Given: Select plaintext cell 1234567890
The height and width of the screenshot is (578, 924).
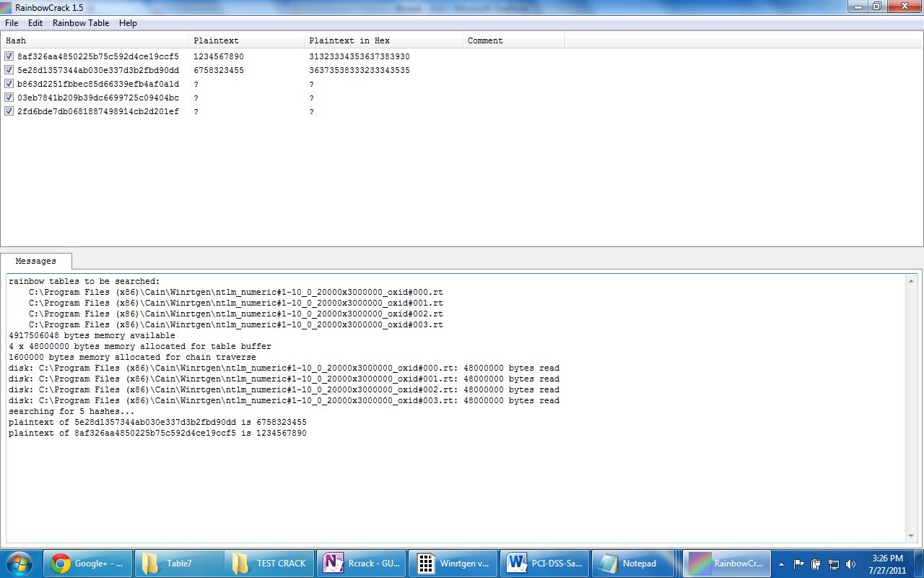Looking at the screenshot, I should 219,56.
